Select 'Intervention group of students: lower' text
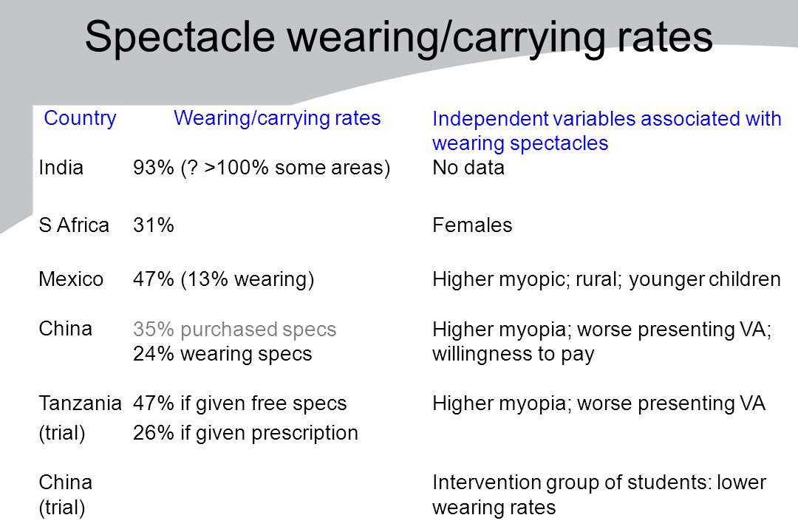Screen dimensions: 798x532 (599, 482)
